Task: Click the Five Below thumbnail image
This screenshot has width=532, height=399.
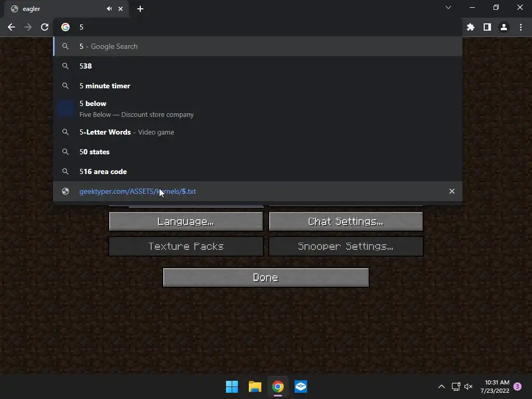Action: 65,109
